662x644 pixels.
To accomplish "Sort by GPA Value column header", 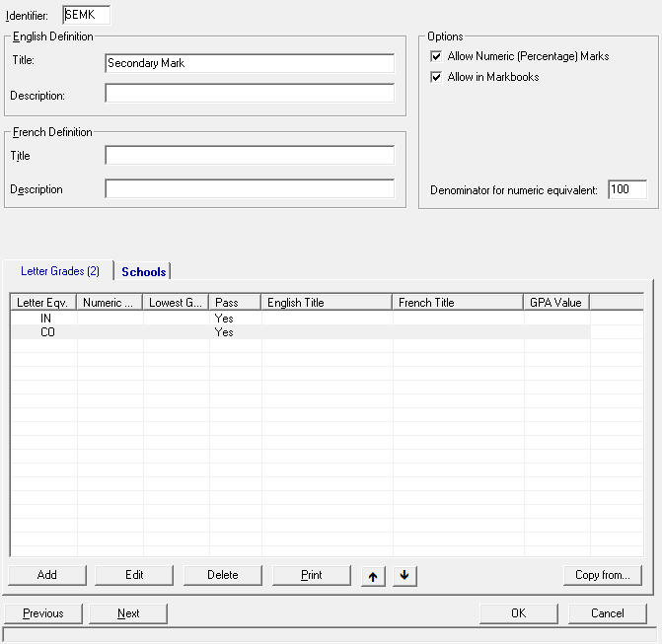I will point(555,303).
